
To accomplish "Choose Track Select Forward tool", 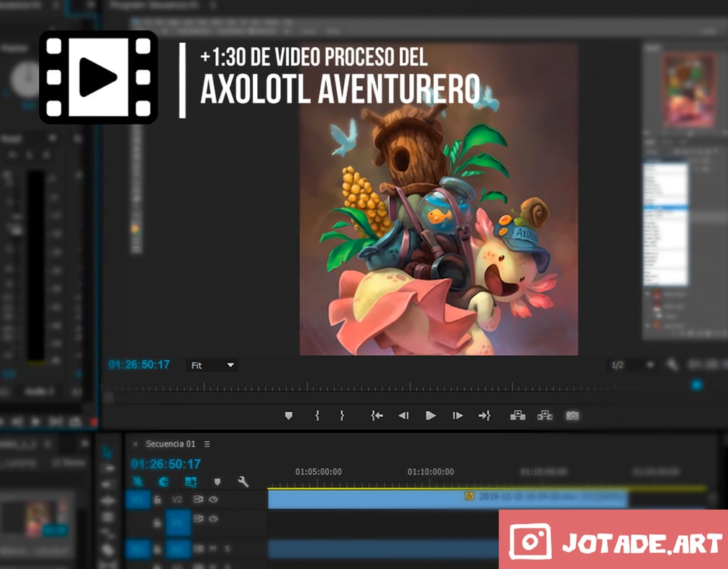I will [x=108, y=468].
